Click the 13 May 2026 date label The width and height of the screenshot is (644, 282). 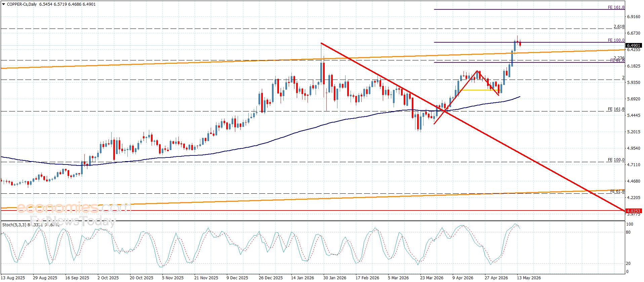(x=529, y=278)
